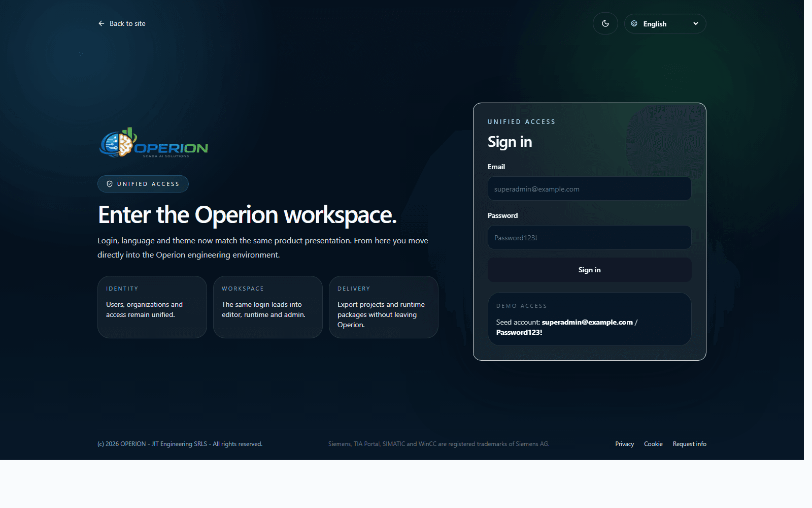Click the Delivery info card
812x508 pixels.
coord(383,307)
